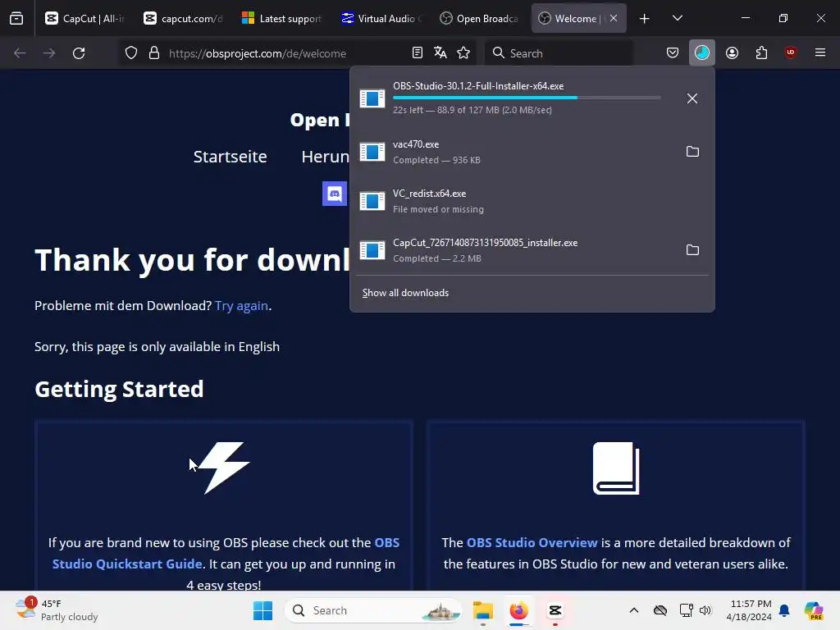The image size is (840, 630).
Task: Cancel the OBS-Studio installer download
Action: tap(692, 98)
